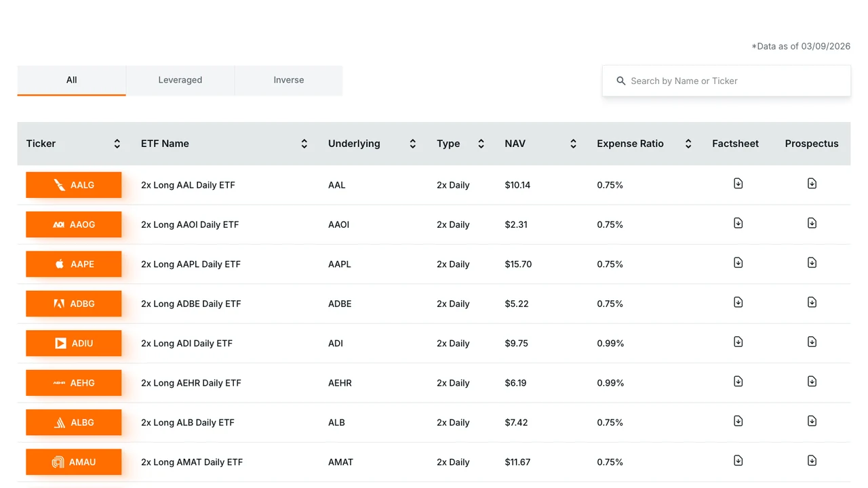Click the Prospectus column header
This screenshot has height=488, width=868.
812,144
